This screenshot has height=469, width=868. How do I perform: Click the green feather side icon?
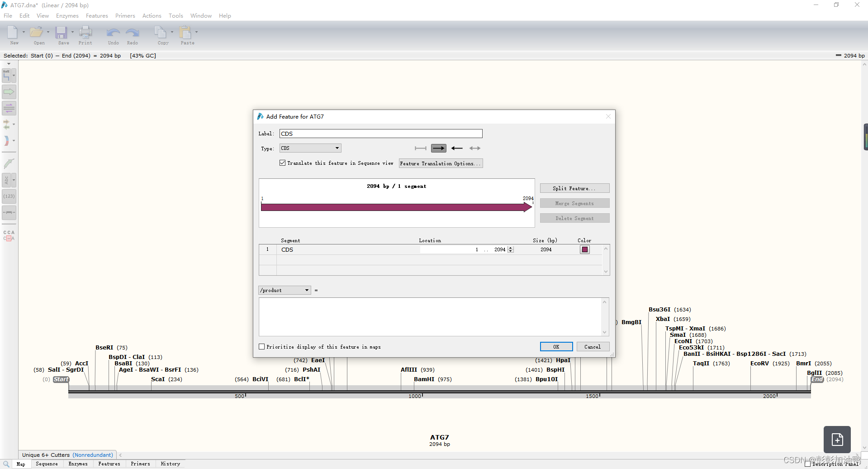9,163
